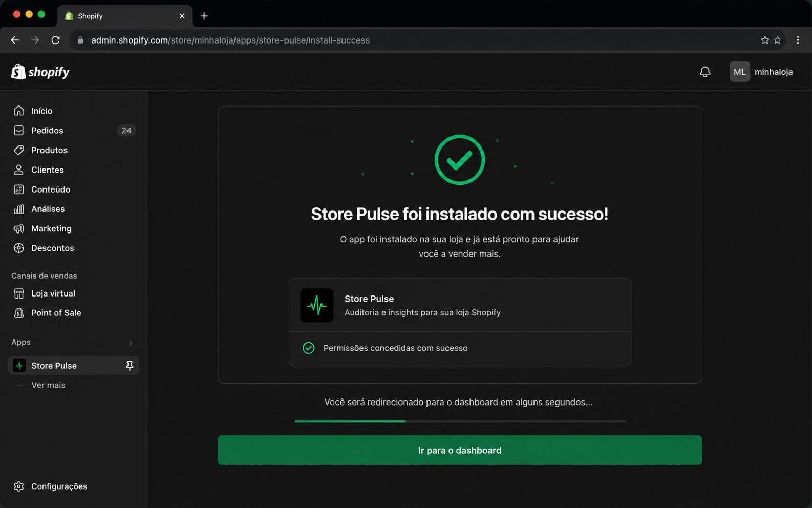The image size is (812, 508).
Task: Open Pedidos orders icon
Action: coord(19,131)
